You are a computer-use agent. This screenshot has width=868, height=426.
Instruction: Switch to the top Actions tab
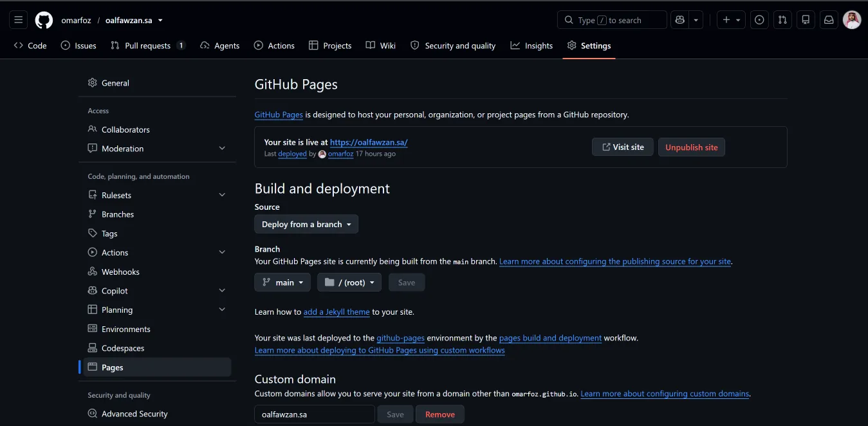[274, 46]
